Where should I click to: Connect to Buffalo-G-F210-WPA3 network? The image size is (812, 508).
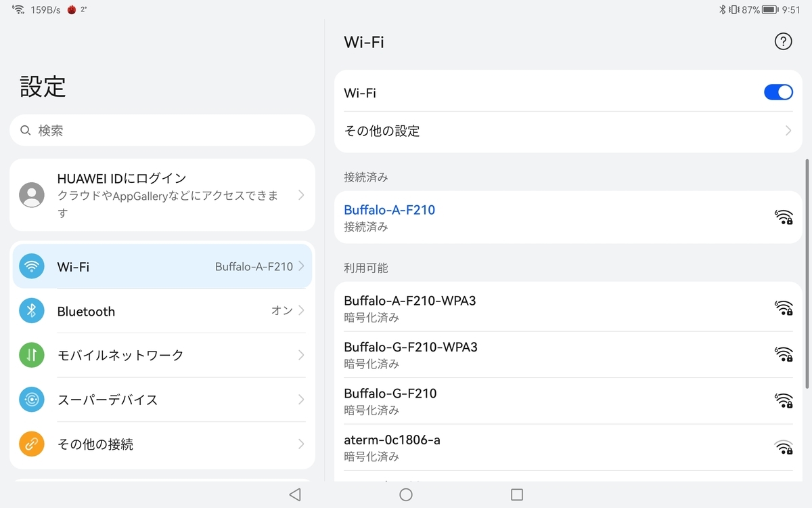(x=568, y=355)
